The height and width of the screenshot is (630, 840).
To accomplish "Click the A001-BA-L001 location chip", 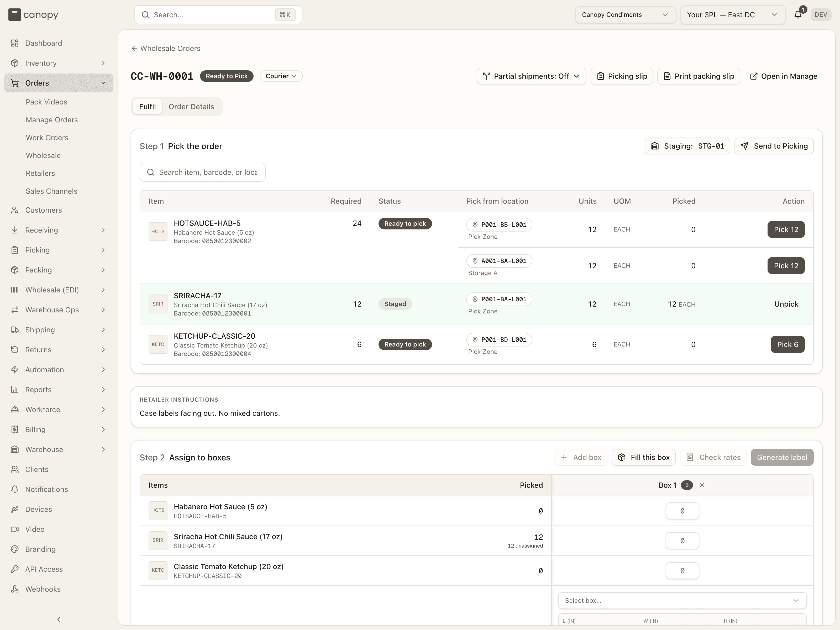I will tap(499, 261).
